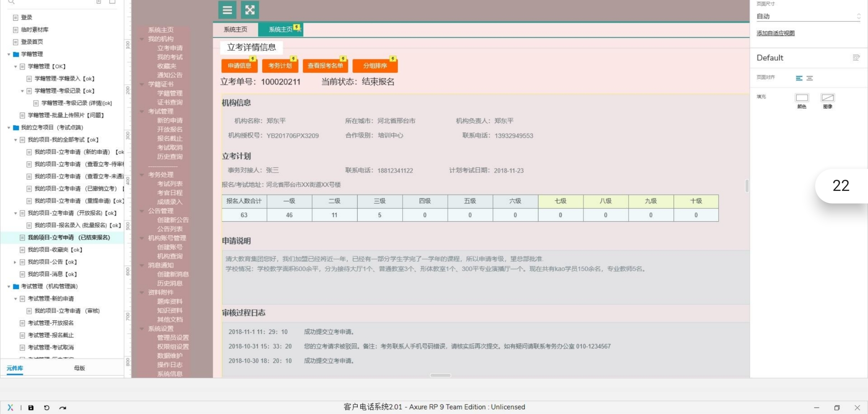Click 创建新公告 in the sidebar menu
The height and width of the screenshot is (414, 868).
[173, 220]
